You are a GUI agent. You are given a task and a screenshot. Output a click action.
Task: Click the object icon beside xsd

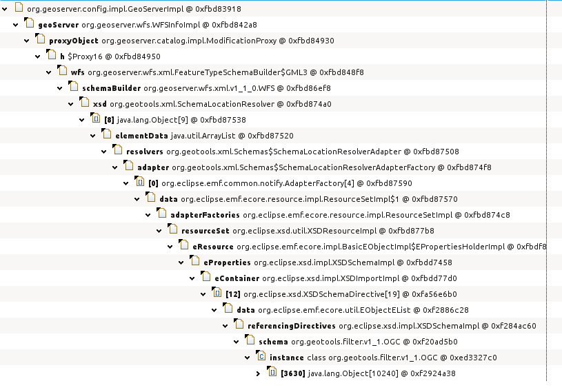coord(85,102)
